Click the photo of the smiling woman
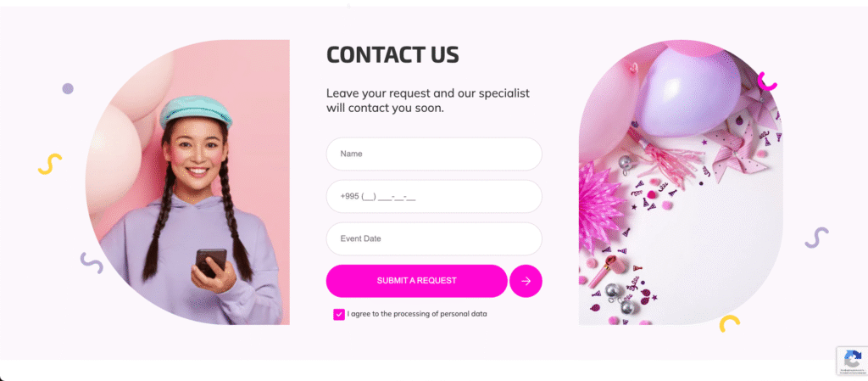Screen dimensions: 868x381 (x=187, y=182)
